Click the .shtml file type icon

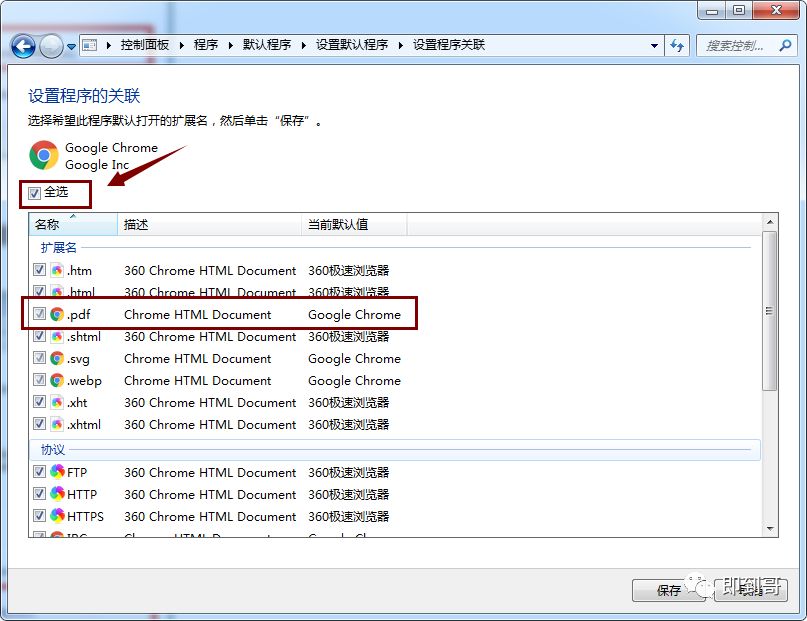tap(57, 336)
